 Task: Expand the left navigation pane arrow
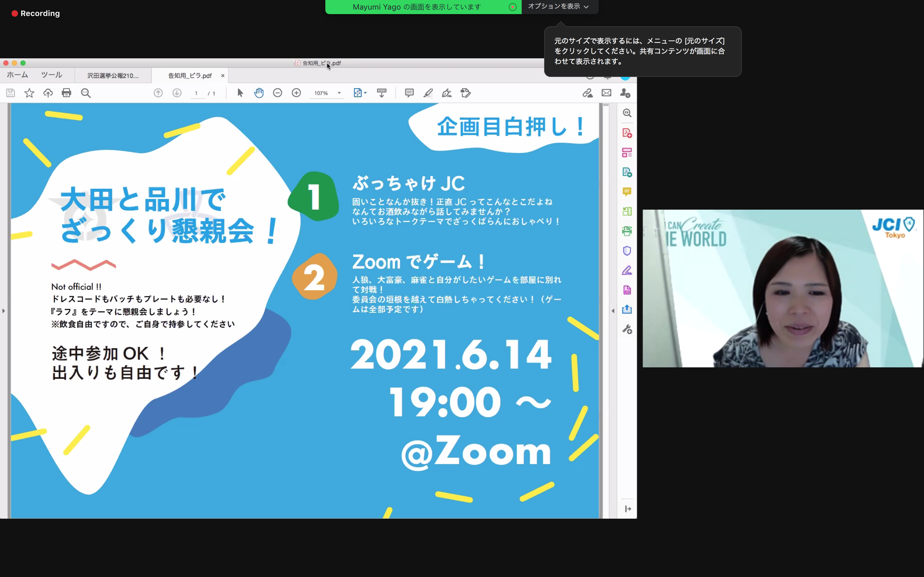coord(4,311)
